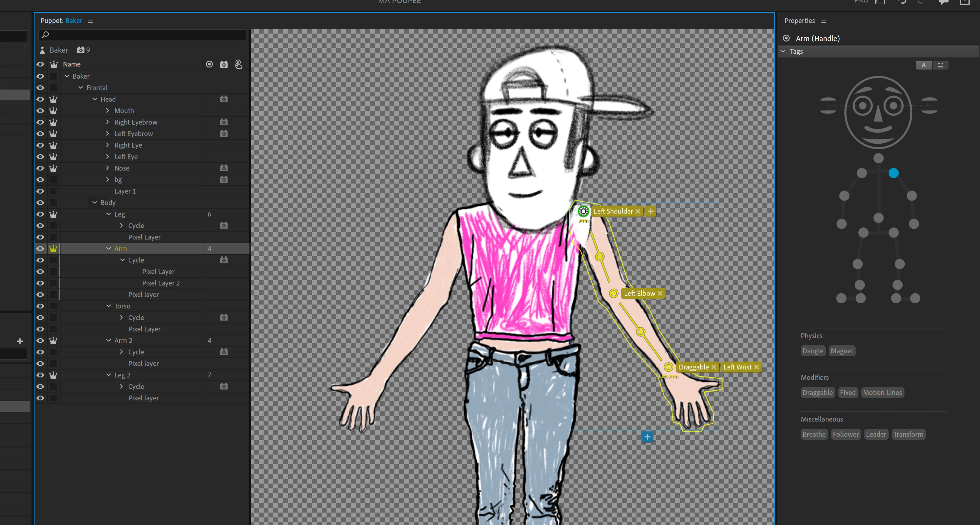980x525 pixels.
Task: Open the Properties panel menu
Action: point(824,21)
